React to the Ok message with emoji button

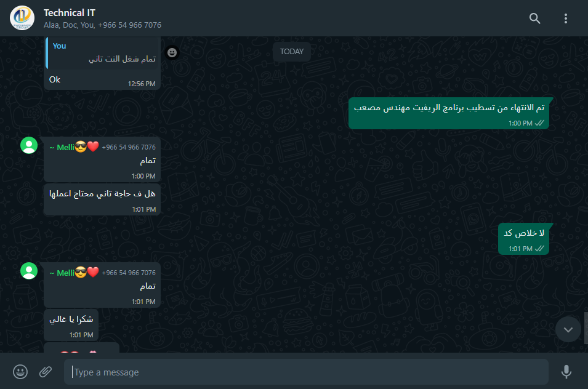pos(172,52)
